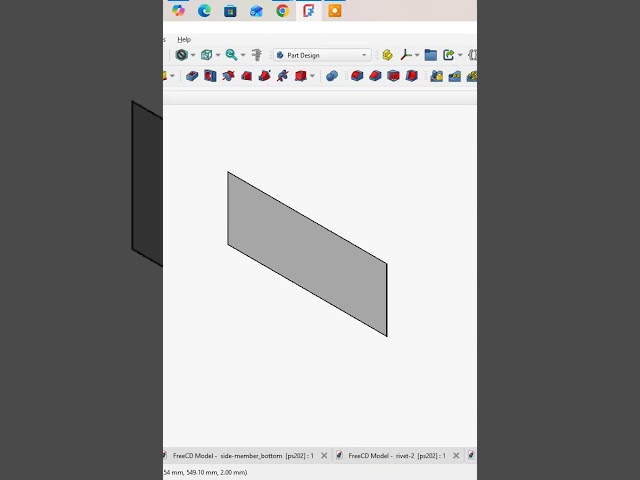Select the measure caliper tool
Viewport: 640px width, 480px height.
click(x=257, y=55)
